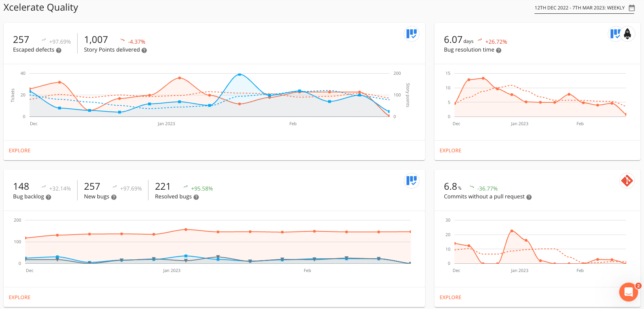This screenshot has height=309, width=644.
Task: Explore the escaped defects chart
Action: tap(20, 151)
